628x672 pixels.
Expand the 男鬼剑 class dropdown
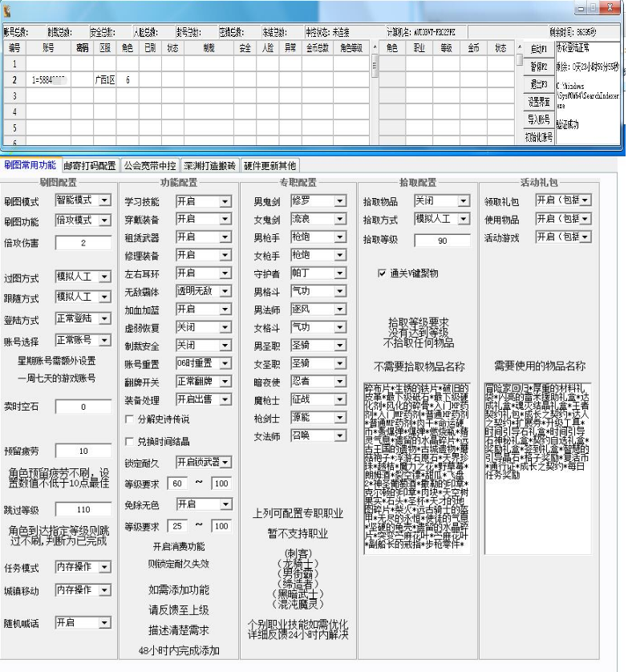[x=318, y=200]
